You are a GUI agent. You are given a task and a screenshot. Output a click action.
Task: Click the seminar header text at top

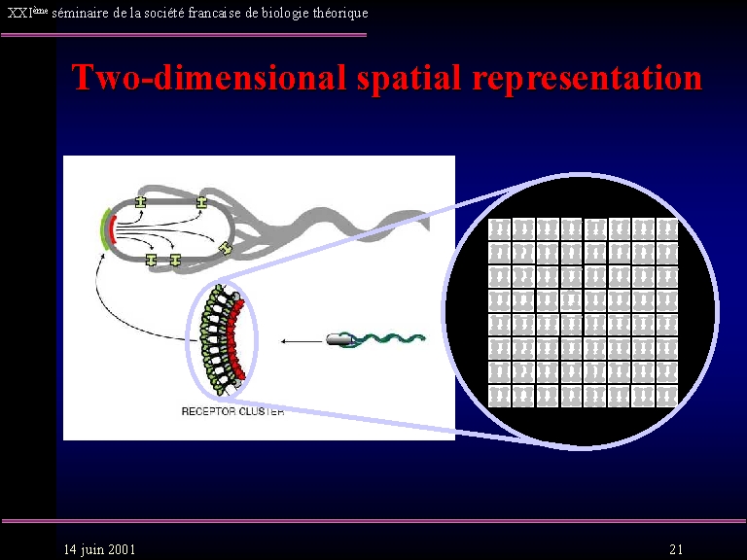(188, 13)
